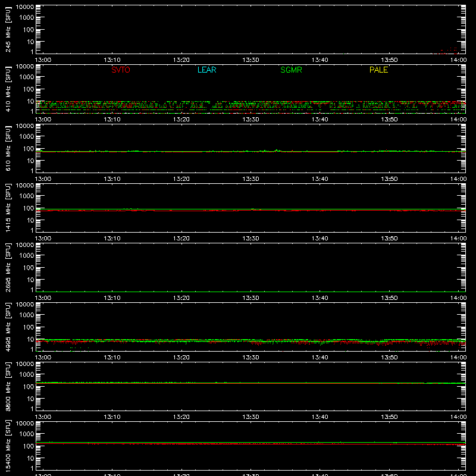Click the red SVTO station label
The width and height of the screenshot is (476, 476).
pos(121,70)
